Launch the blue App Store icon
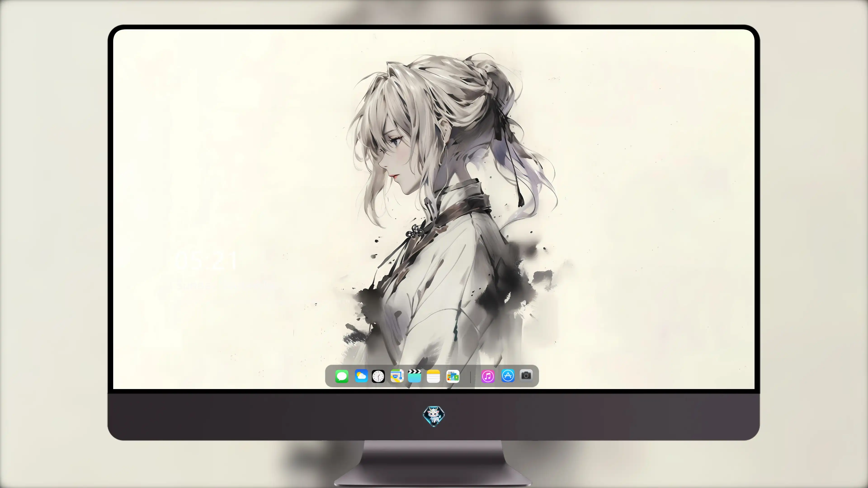The height and width of the screenshot is (488, 868). 508,375
